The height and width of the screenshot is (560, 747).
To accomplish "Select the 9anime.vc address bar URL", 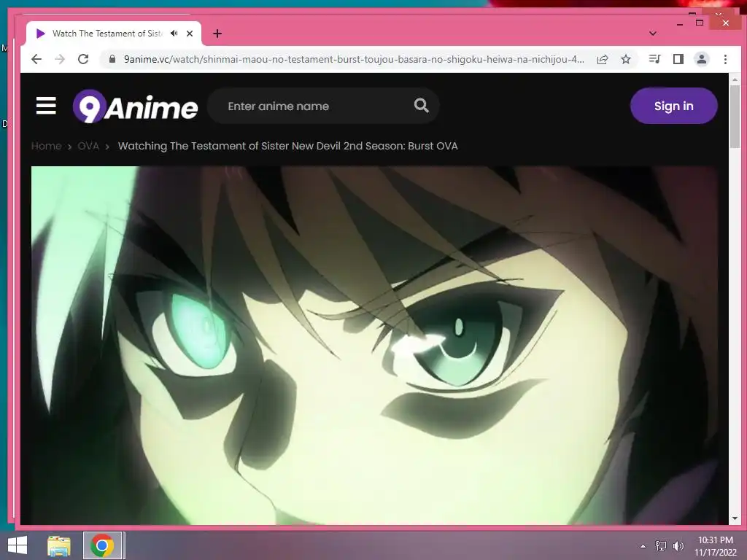I will pyautogui.click(x=354, y=59).
